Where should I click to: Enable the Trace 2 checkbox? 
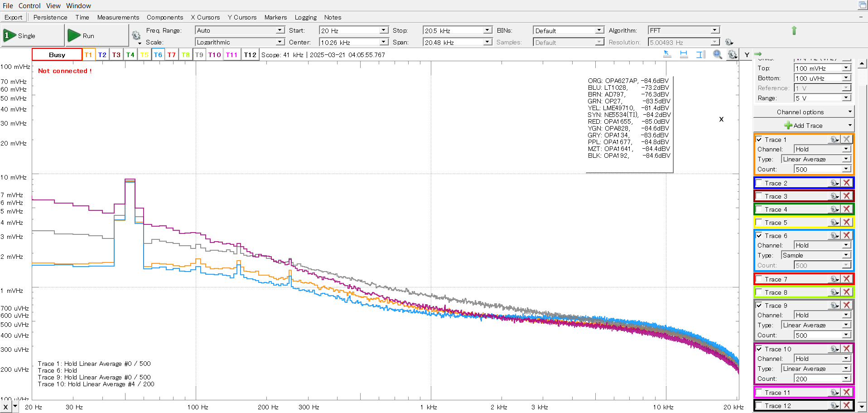click(x=759, y=183)
